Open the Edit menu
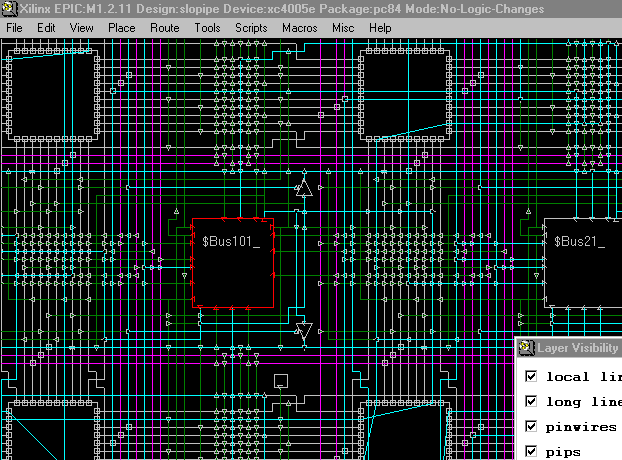Image resolution: width=622 pixels, height=460 pixels. (46, 28)
